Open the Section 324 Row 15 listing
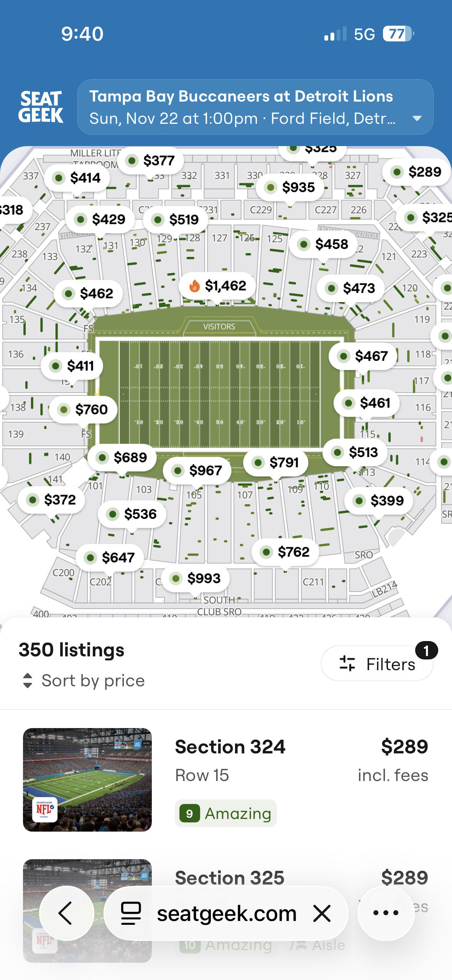This screenshot has width=452, height=980. coord(226,779)
